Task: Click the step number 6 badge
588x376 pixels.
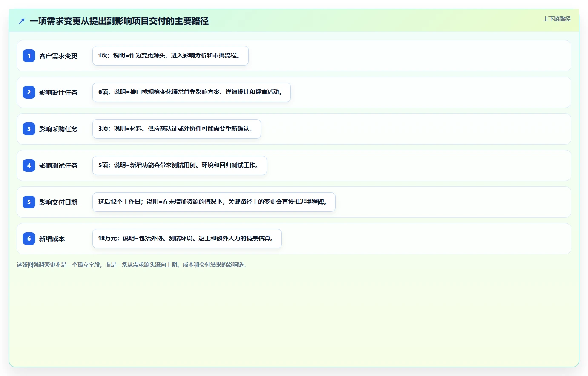Action: pyautogui.click(x=29, y=239)
